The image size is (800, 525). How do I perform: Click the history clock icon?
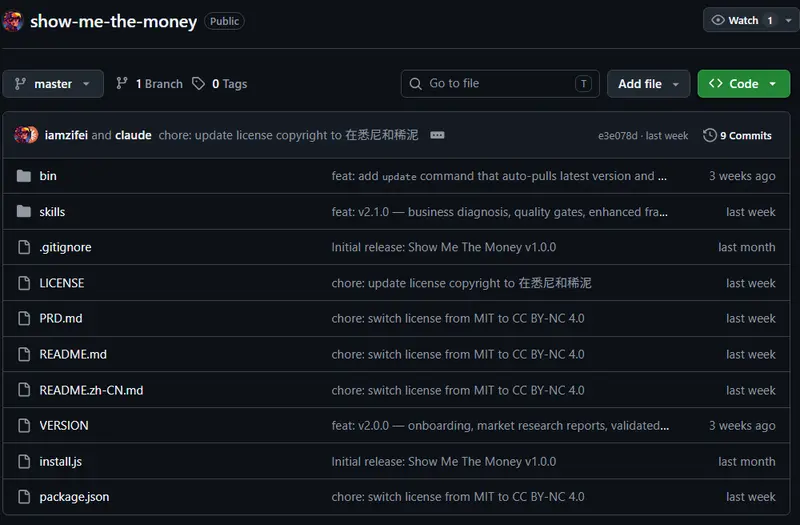click(x=710, y=135)
